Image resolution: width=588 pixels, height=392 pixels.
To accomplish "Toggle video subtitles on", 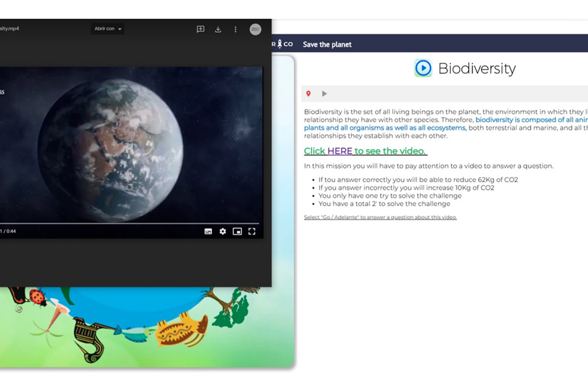I will click(208, 231).
